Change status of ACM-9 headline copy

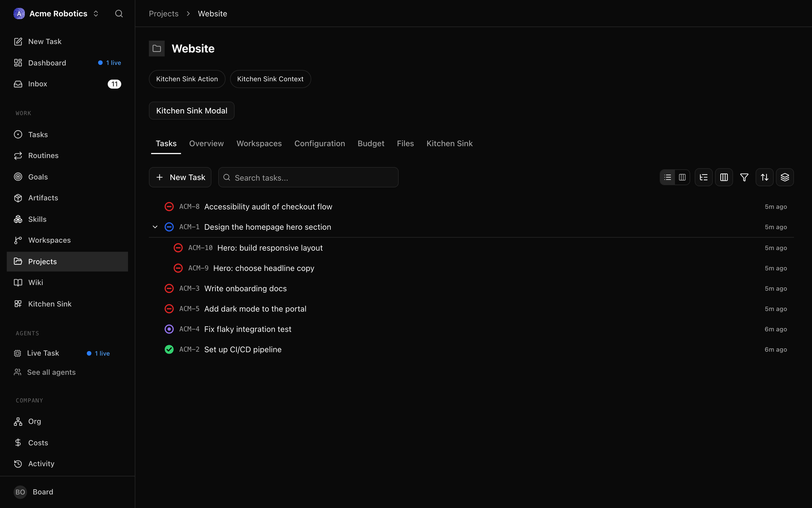(178, 268)
